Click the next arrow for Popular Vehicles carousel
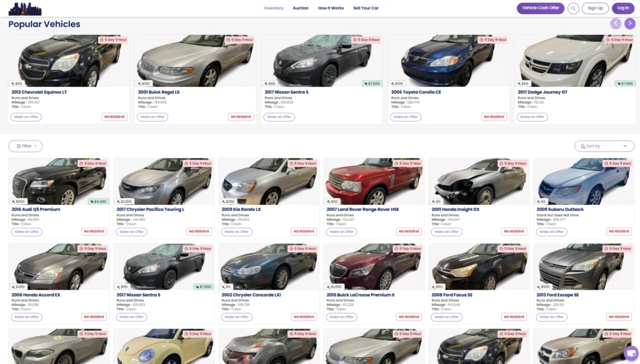The image size is (640, 364). tap(629, 22)
